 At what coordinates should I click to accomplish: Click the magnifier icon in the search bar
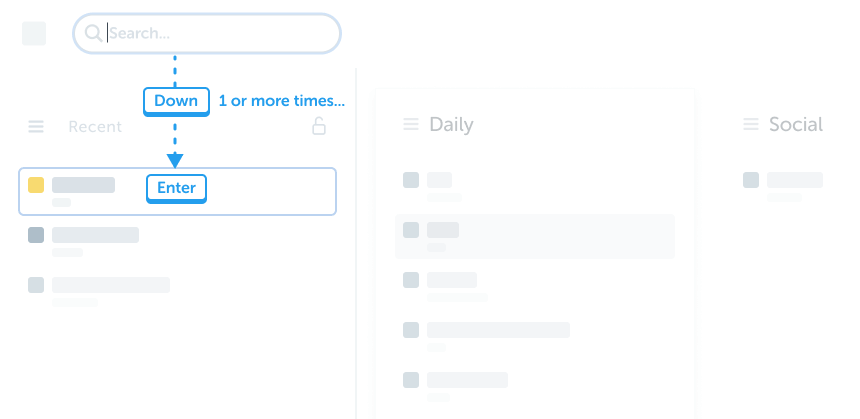tap(94, 33)
